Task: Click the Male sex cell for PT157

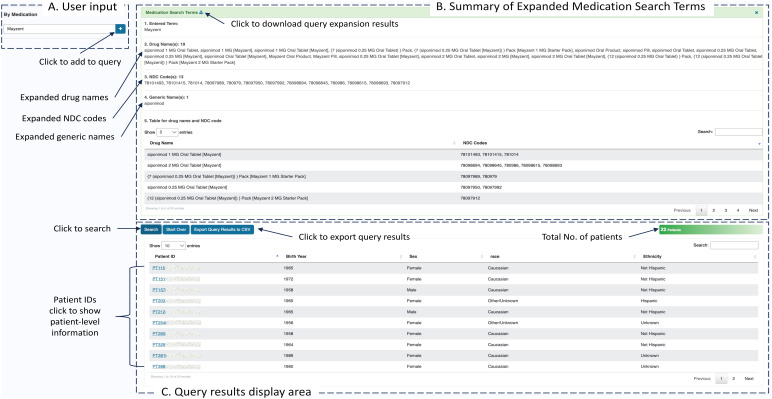Action: pos(411,290)
